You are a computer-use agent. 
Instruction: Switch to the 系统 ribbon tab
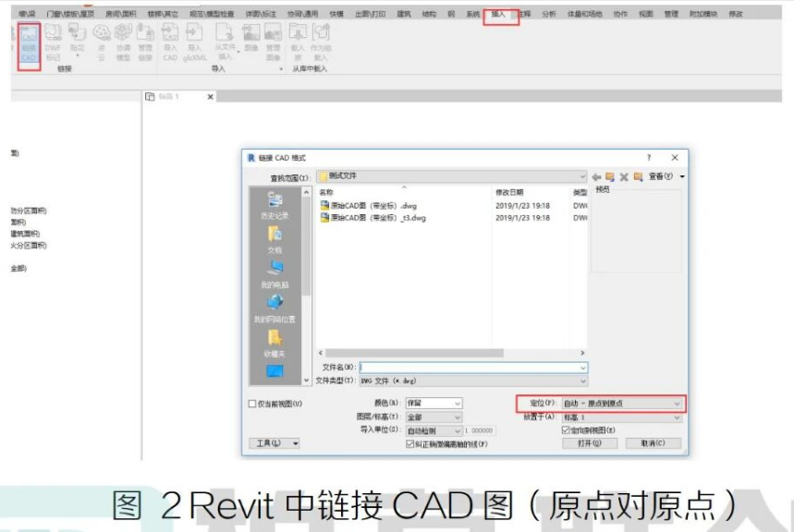coord(473,14)
